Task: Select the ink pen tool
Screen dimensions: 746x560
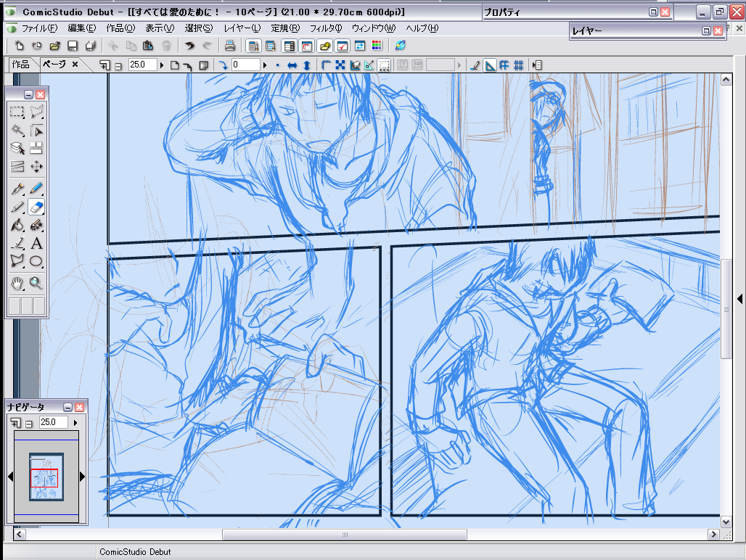Action: 17,189
